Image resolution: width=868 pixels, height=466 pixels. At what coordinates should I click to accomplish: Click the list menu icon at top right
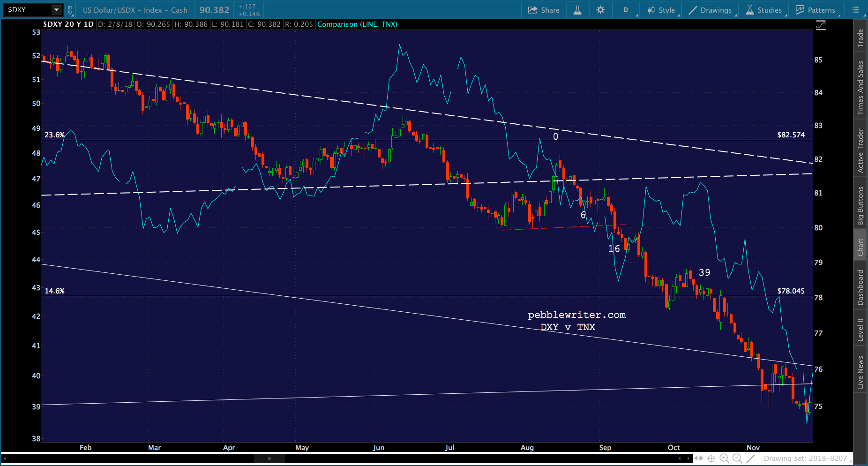click(855, 10)
